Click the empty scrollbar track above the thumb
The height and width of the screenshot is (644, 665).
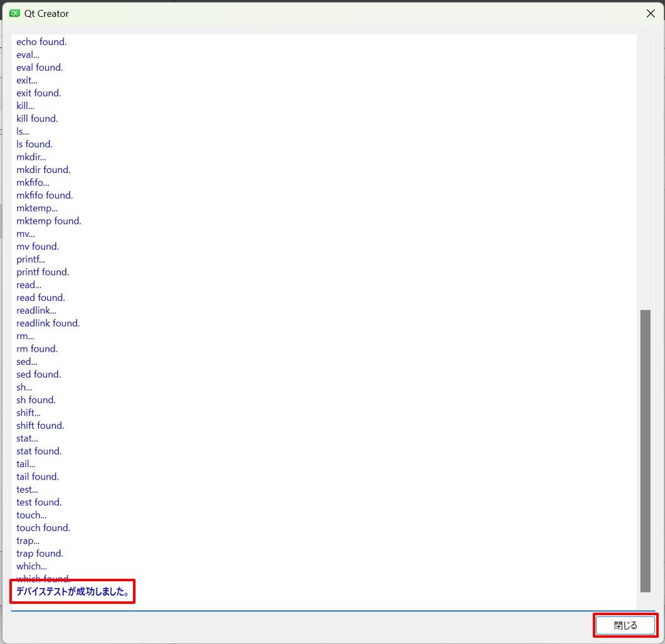[645, 169]
